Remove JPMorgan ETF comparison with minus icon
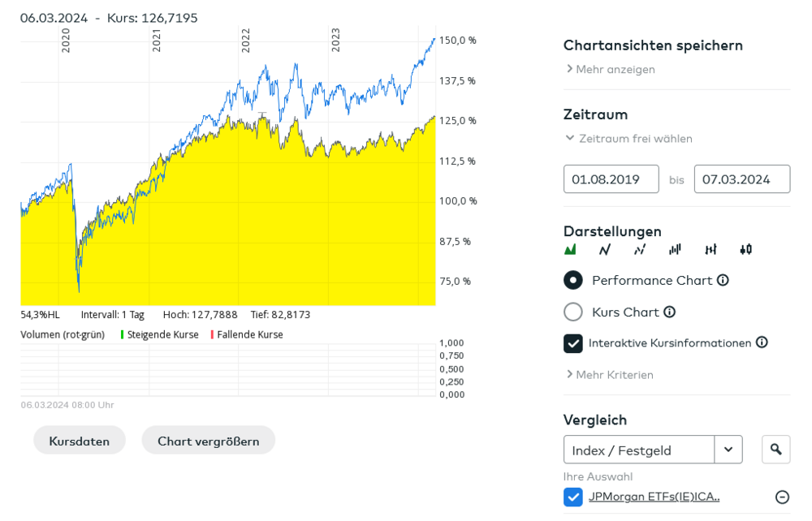 click(782, 497)
